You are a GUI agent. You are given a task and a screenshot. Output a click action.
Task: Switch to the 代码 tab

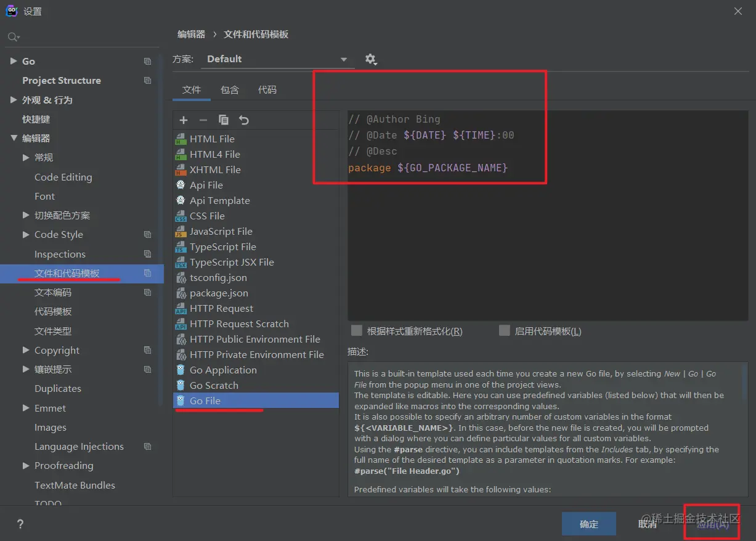267,90
